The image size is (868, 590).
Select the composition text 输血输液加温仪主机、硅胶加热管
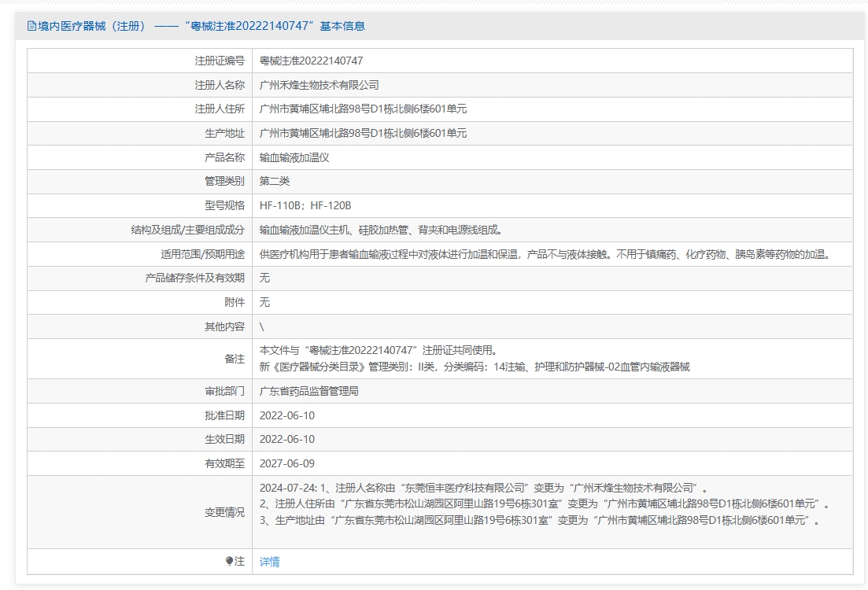pyautogui.click(x=381, y=230)
